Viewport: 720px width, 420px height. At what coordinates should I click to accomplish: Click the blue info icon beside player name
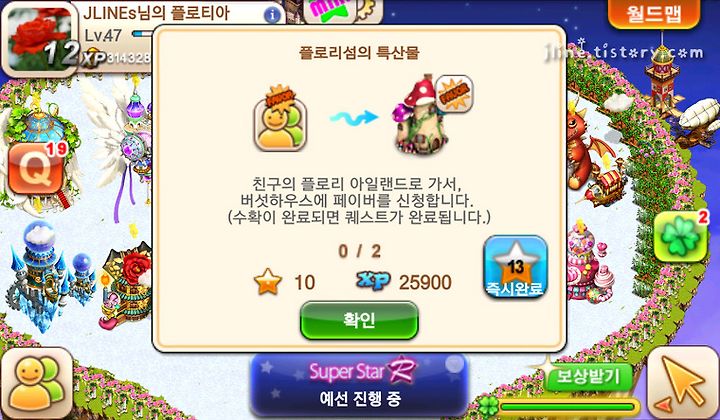(272, 15)
